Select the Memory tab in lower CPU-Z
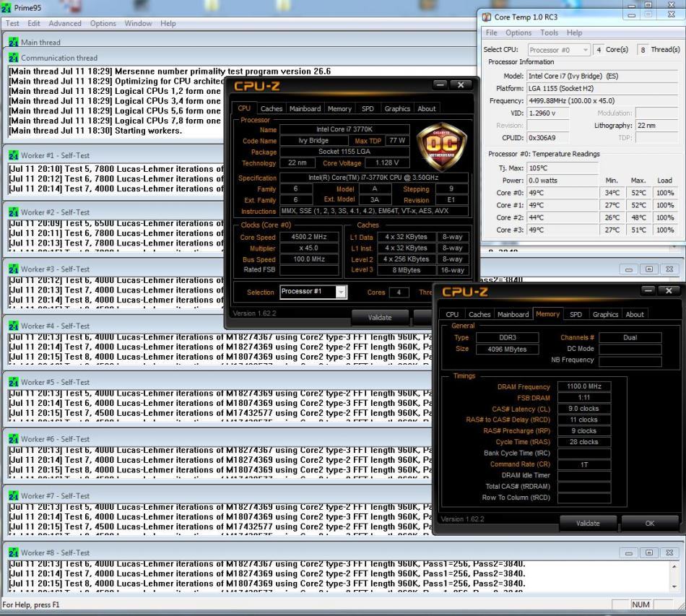This screenshot has width=686, height=616. 548,314
